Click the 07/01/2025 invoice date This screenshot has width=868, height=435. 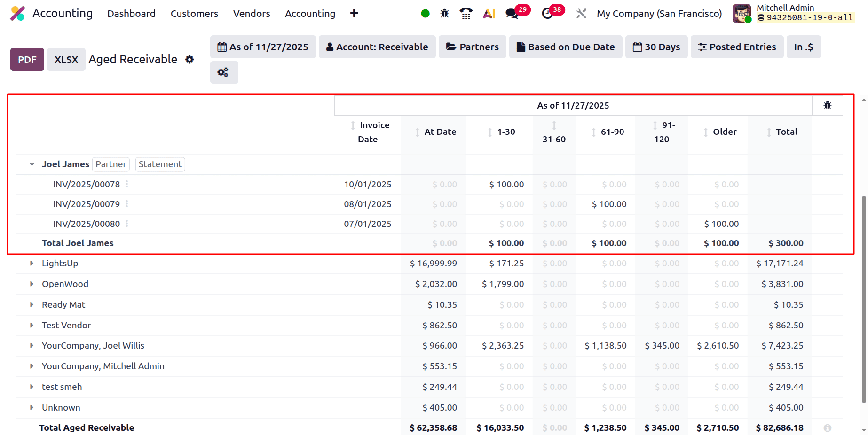[368, 224]
